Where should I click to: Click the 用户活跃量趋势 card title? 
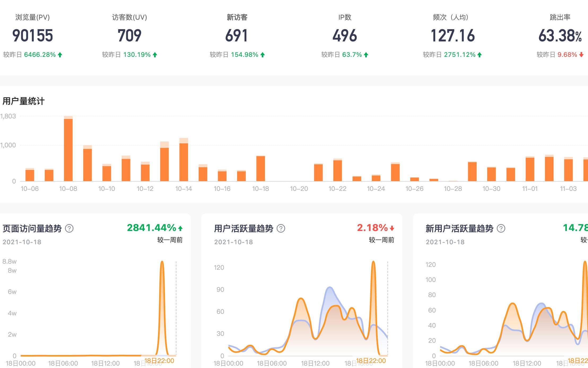(243, 228)
